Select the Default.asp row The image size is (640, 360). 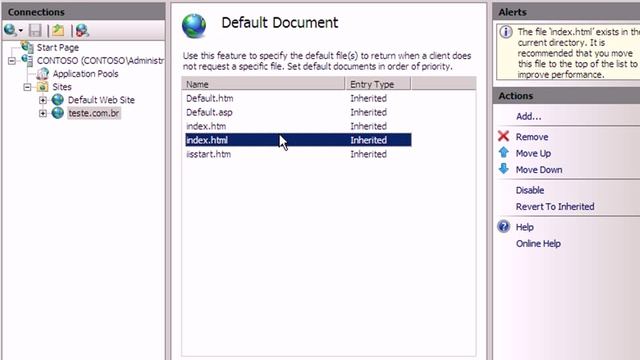(298, 112)
